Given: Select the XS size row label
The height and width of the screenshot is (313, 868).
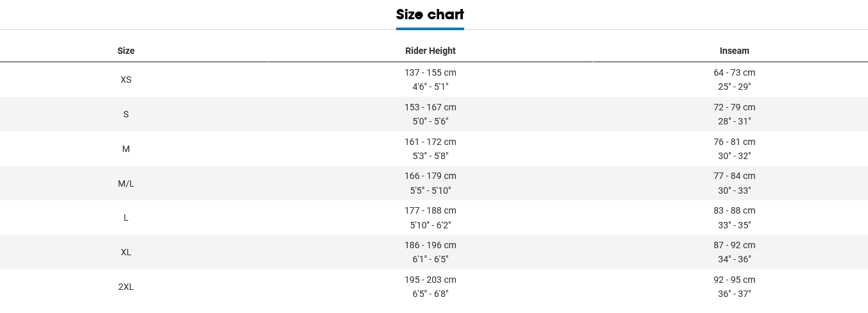Looking at the screenshot, I should pos(126,80).
